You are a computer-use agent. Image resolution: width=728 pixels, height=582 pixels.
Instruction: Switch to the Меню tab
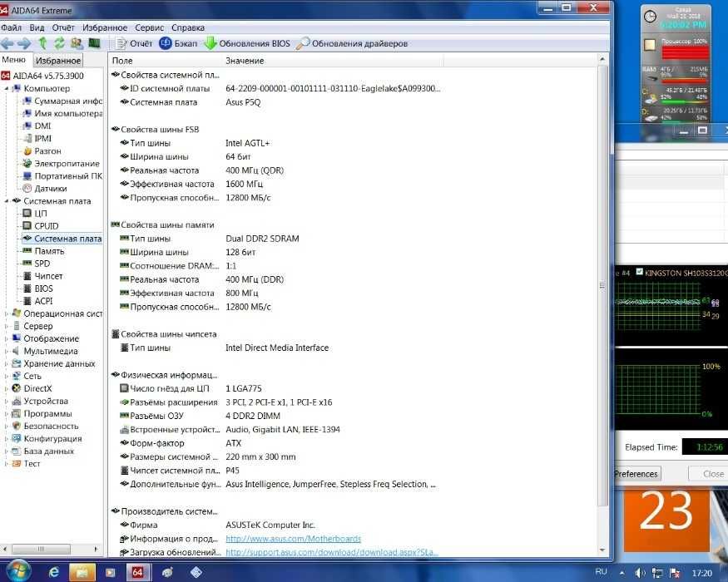pos(14,60)
